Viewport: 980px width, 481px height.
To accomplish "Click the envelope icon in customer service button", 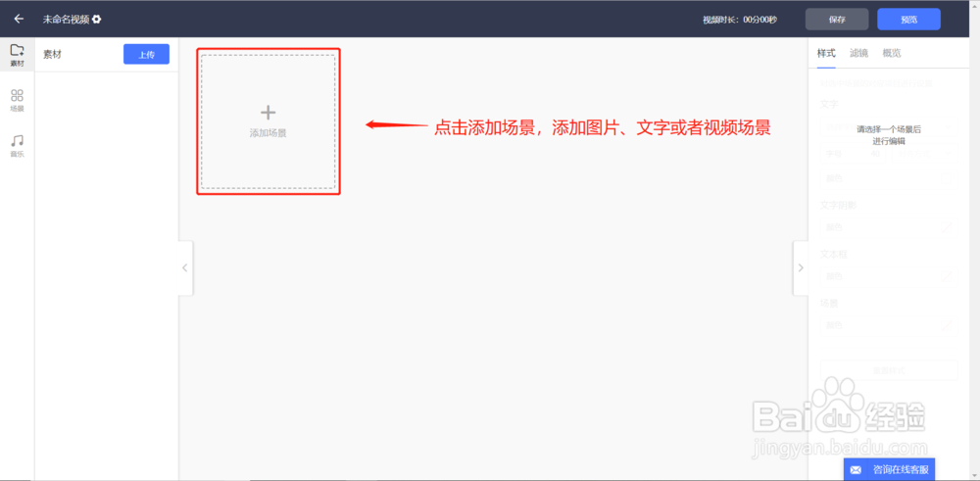I will (x=856, y=470).
